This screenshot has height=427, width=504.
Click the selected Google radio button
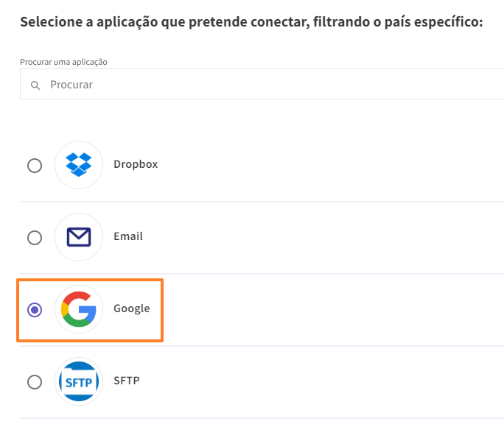(35, 310)
